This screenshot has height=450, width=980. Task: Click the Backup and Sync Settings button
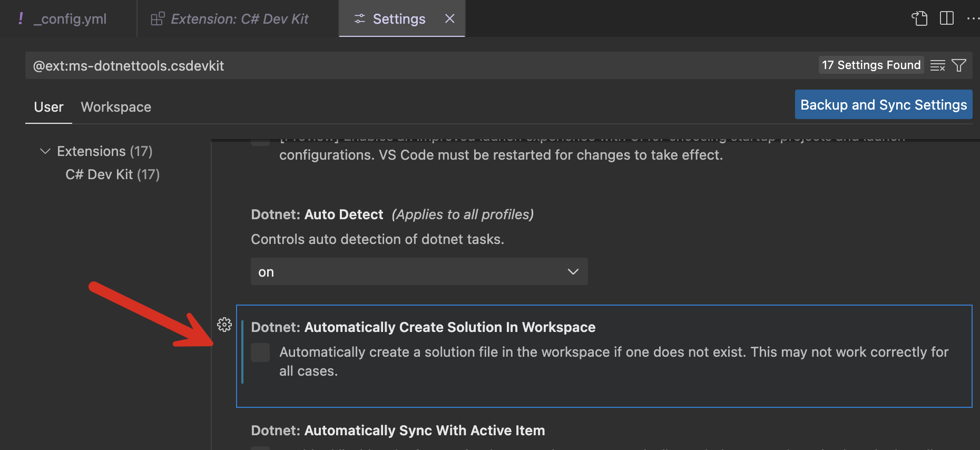883,105
